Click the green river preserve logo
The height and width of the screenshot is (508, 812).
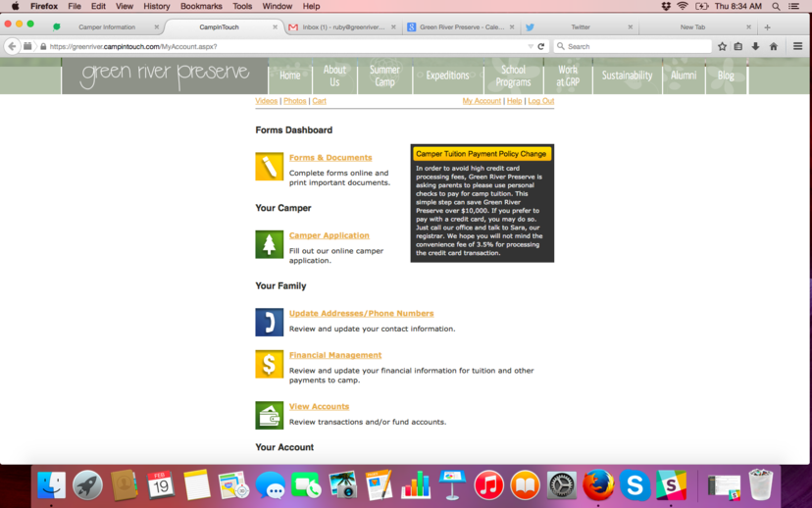tap(165, 76)
